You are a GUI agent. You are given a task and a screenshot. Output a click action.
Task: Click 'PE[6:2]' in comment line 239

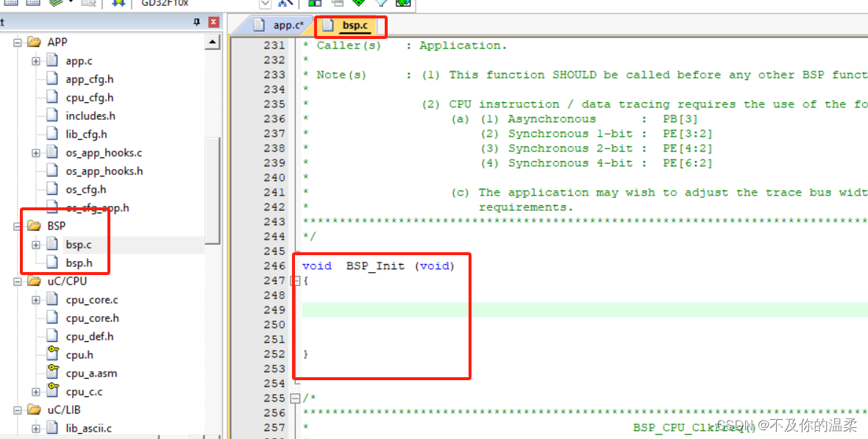[x=687, y=163]
